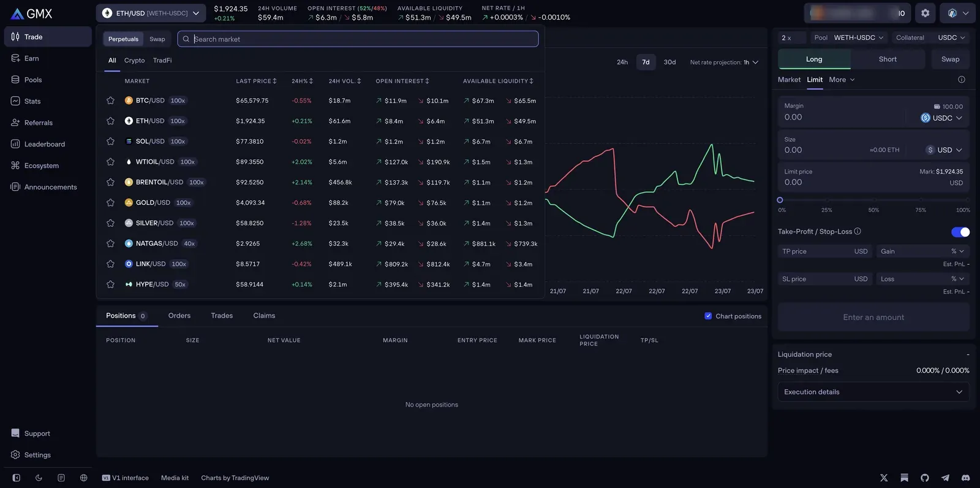This screenshot has height=488, width=980.
Task: Open the Stats page icon
Action: click(15, 101)
